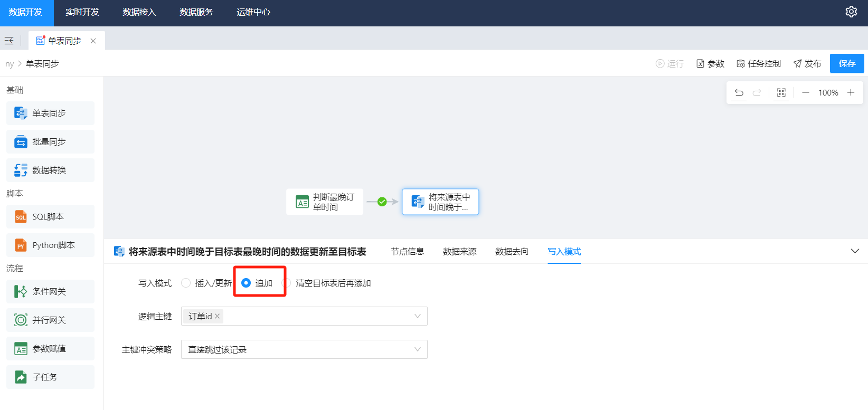Zoom out using the minus icon
Viewport: 868px width, 410px height.
pyautogui.click(x=805, y=93)
